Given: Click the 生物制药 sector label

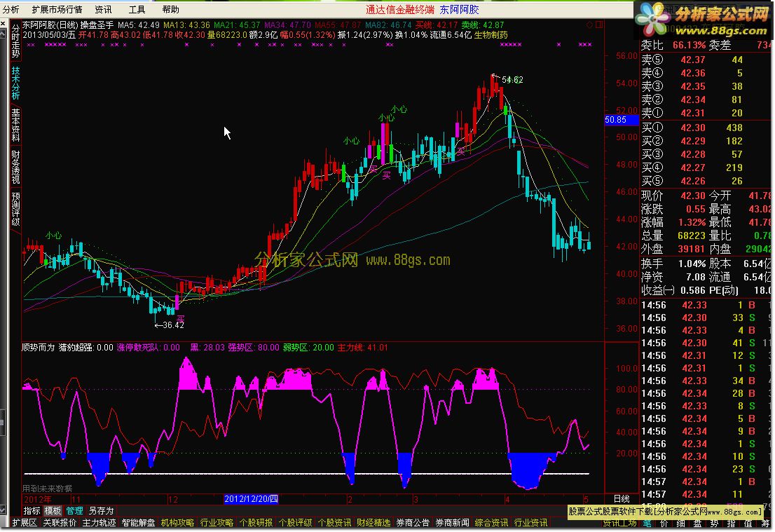Looking at the screenshot, I should point(491,34).
